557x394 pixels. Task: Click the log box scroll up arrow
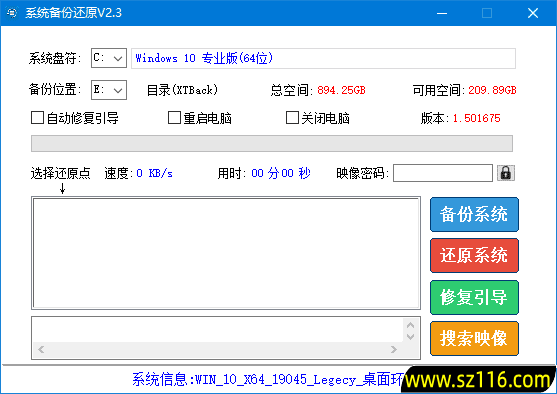coord(410,325)
